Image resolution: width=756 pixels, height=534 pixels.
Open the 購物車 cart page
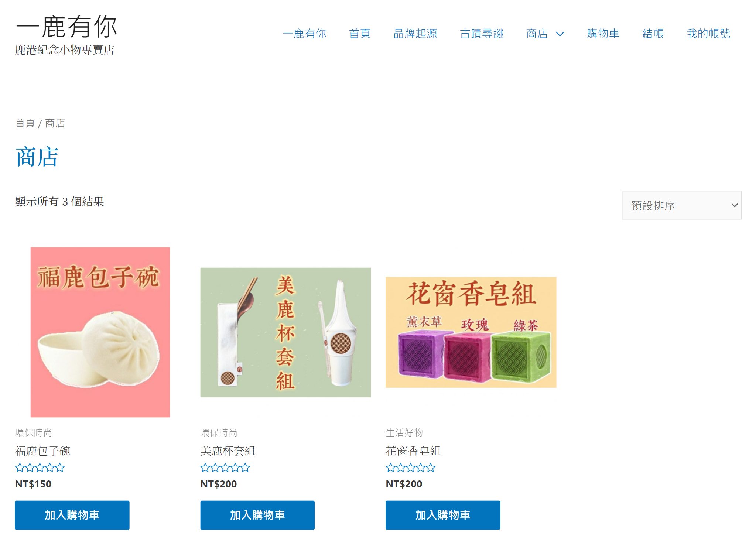tap(603, 34)
